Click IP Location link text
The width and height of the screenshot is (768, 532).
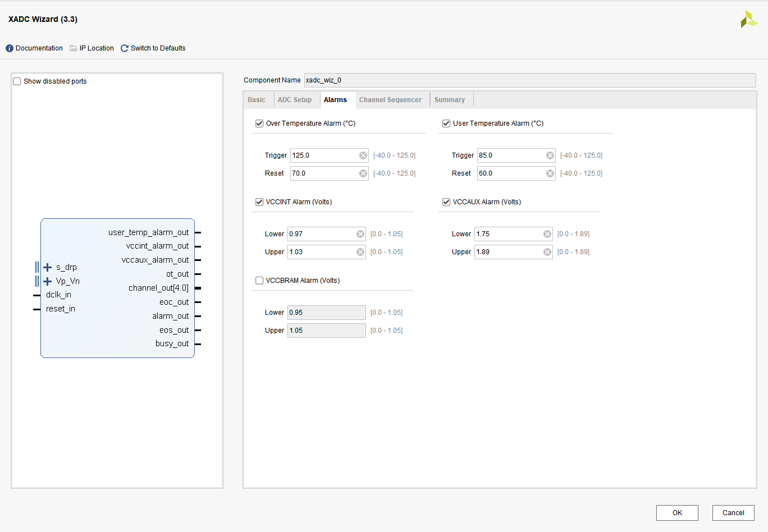97,48
